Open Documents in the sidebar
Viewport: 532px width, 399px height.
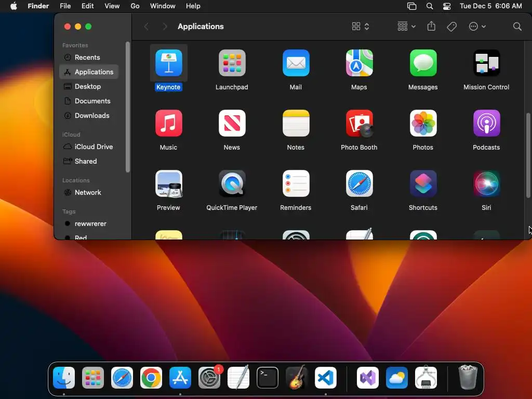pos(89,101)
